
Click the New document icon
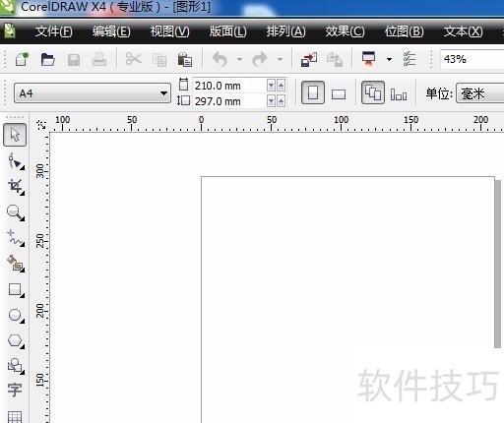click(22, 59)
